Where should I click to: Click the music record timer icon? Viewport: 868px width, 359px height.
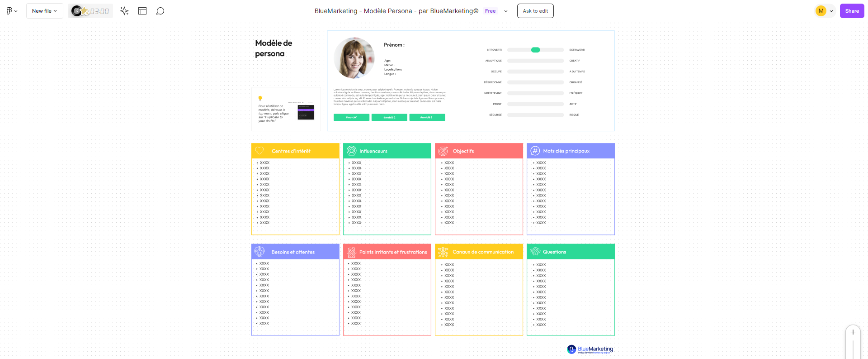tap(77, 11)
